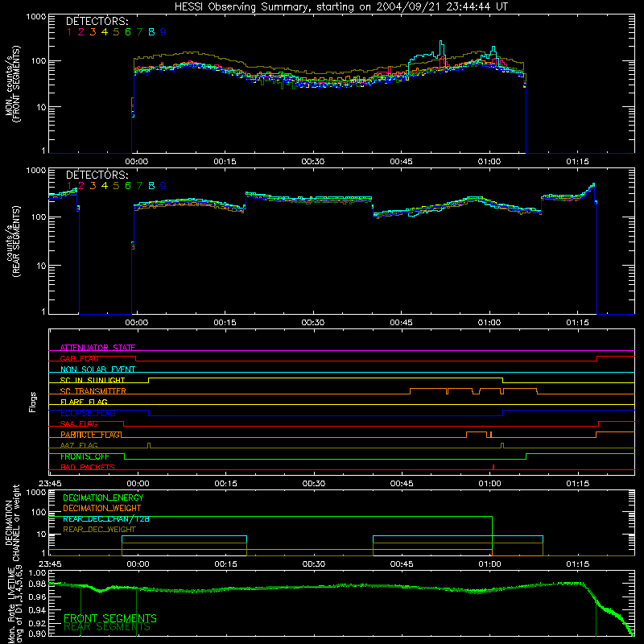Click the 00:30 time tick under the rear segments plot
Image resolution: width=644 pixels, height=644 pixels.
tap(313, 323)
